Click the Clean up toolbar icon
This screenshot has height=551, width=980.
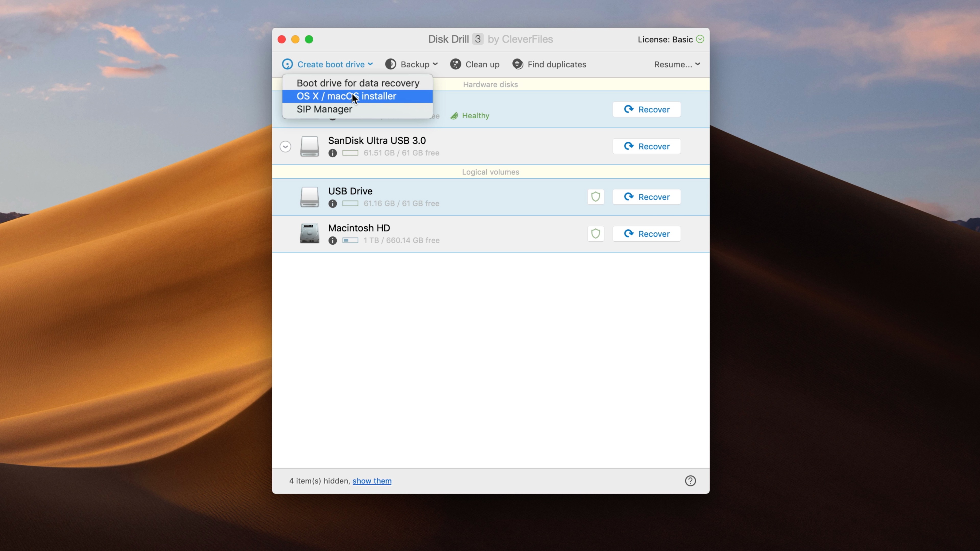point(455,64)
